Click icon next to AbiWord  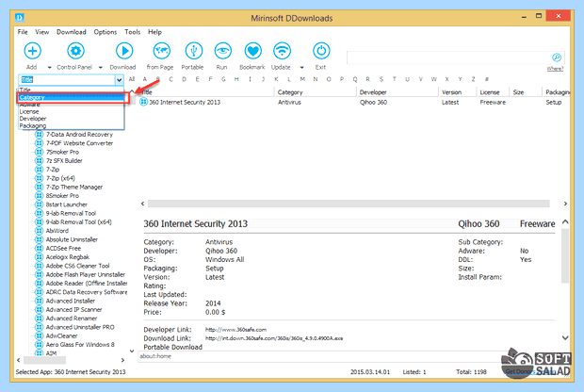click(x=40, y=231)
